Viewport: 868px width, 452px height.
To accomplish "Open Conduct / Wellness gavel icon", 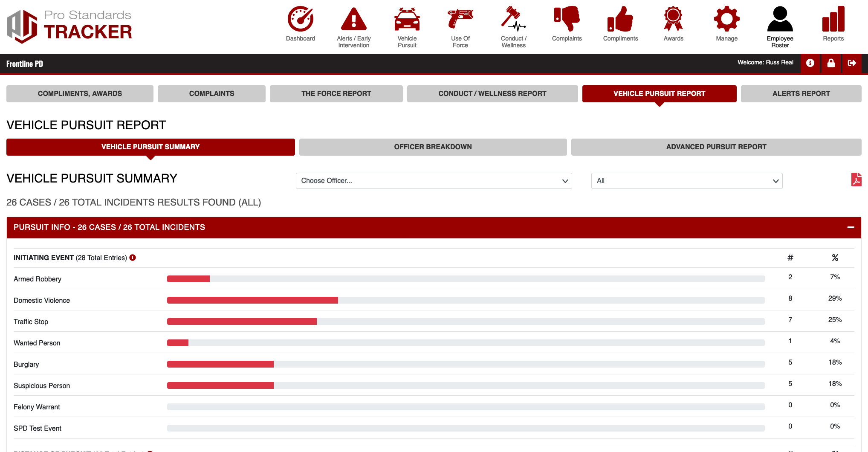I will (513, 19).
